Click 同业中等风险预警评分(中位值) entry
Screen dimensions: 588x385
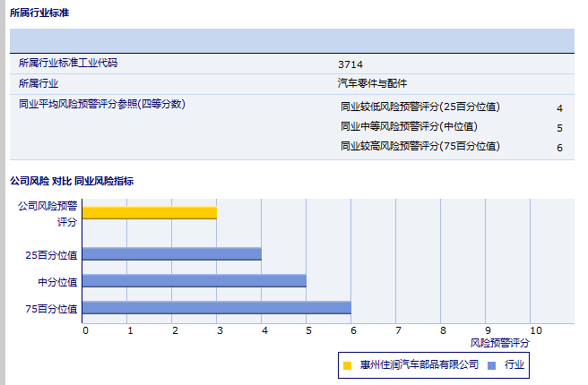pos(409,127)
